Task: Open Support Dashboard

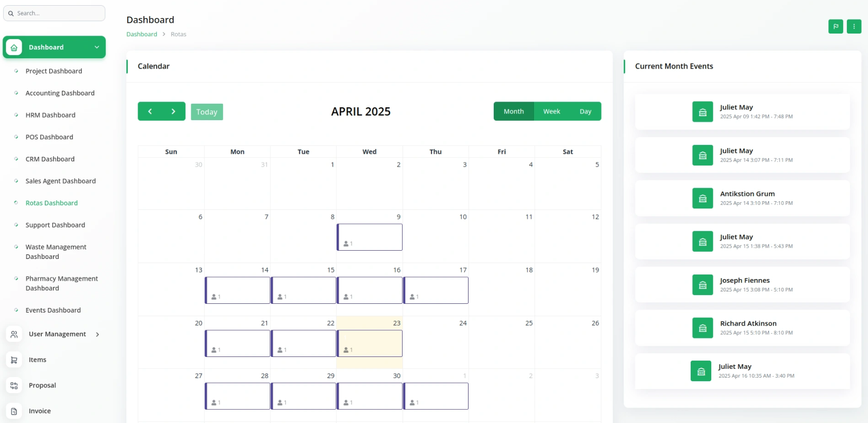Action: [55, 225]
